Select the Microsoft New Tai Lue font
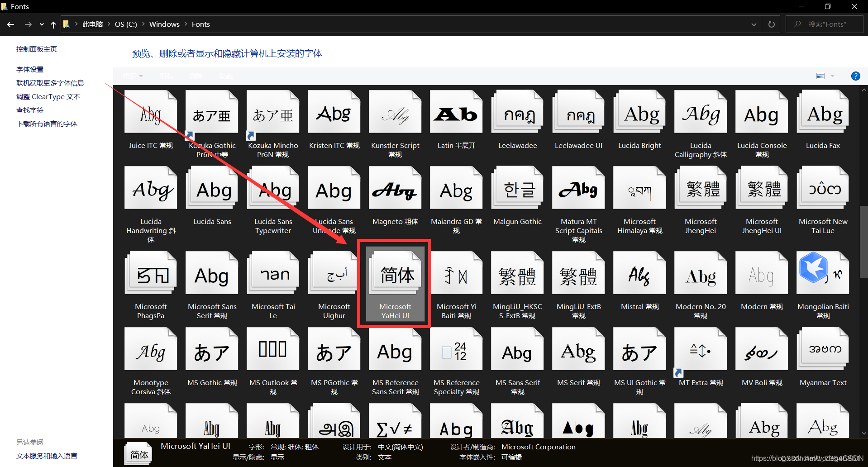Image resolution: width=868 pixels, height=467 pixels. [x=823, y=200]
